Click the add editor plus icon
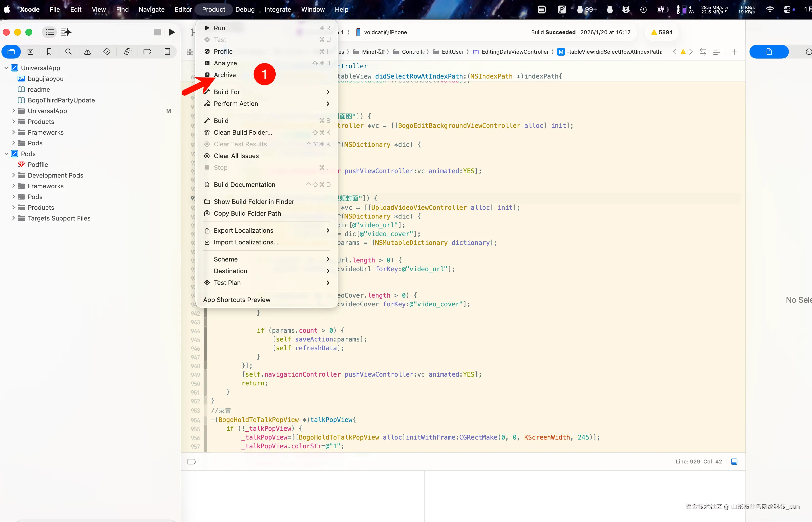812x522 pixels. click(734, 52)
